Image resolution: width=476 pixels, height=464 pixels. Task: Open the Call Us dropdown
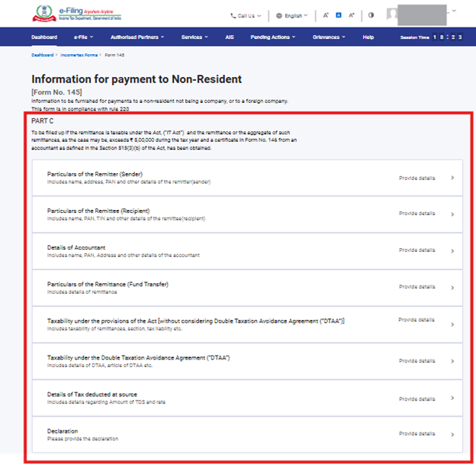click(246, 15)
